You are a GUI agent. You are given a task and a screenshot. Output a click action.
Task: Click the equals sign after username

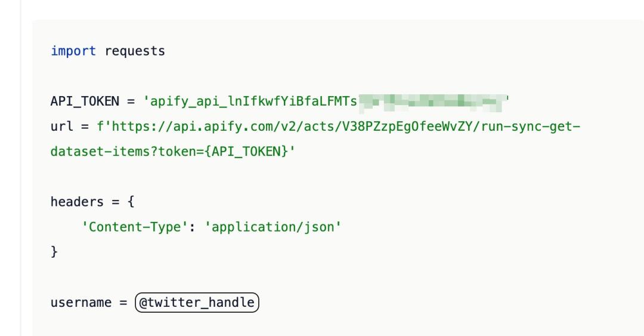click(x=123, y=303)
